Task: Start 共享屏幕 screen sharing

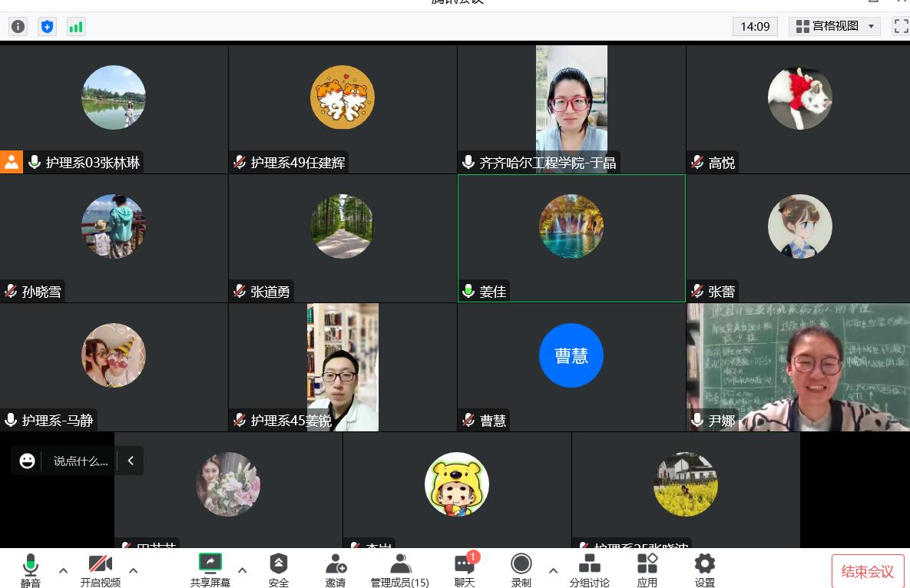Action: [x=210, y=570]
